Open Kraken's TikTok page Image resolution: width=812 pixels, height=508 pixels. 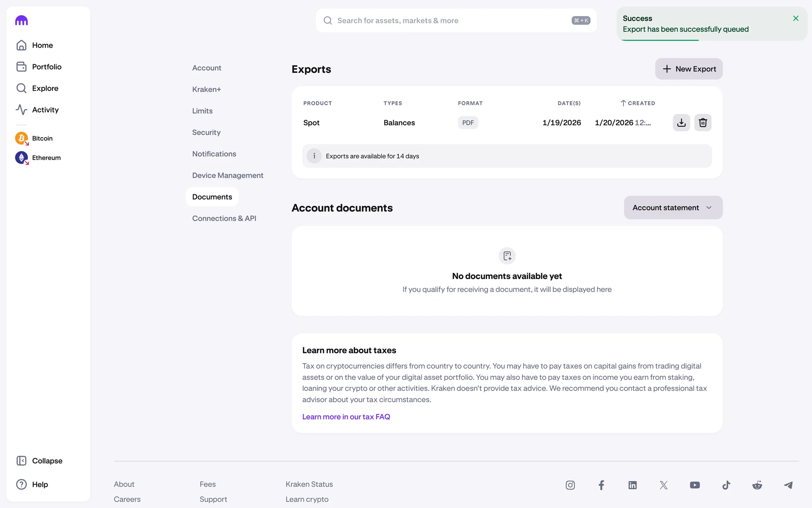click(726, 485)
